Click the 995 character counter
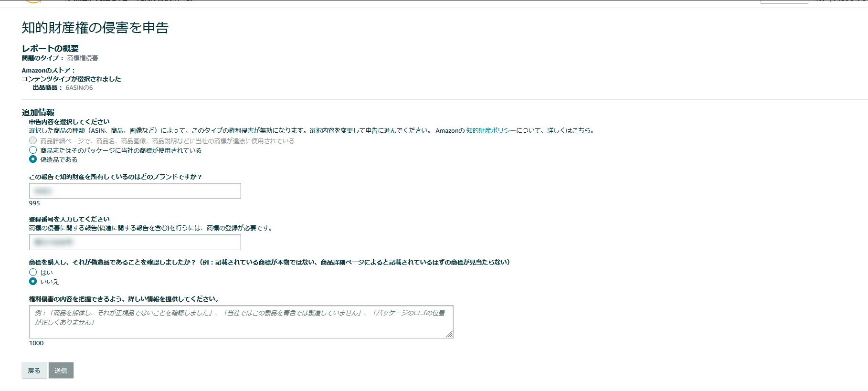The width and height of the screenshot is (868, 391). click(34, 203)
